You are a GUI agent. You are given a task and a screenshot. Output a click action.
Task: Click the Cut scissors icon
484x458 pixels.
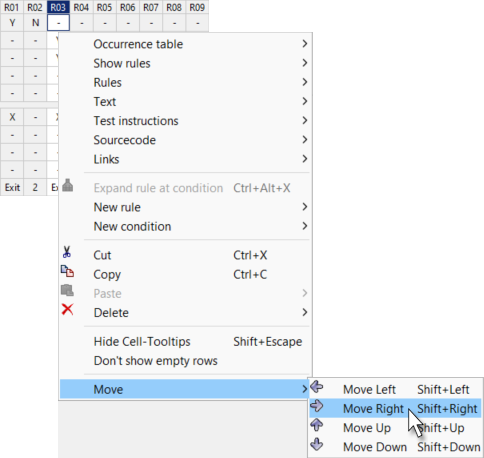pyautogui.click(x=67, y=252)
